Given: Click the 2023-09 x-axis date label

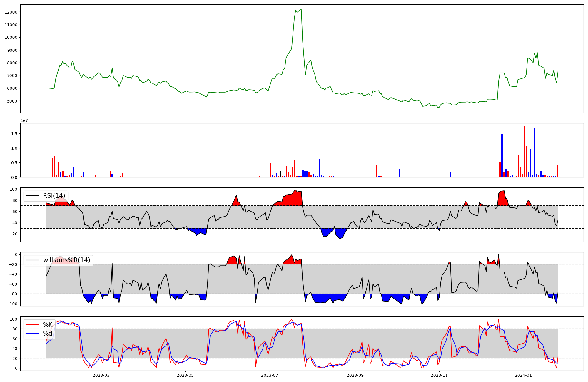Looking at the screenshot, I should [x=355, y=375].
